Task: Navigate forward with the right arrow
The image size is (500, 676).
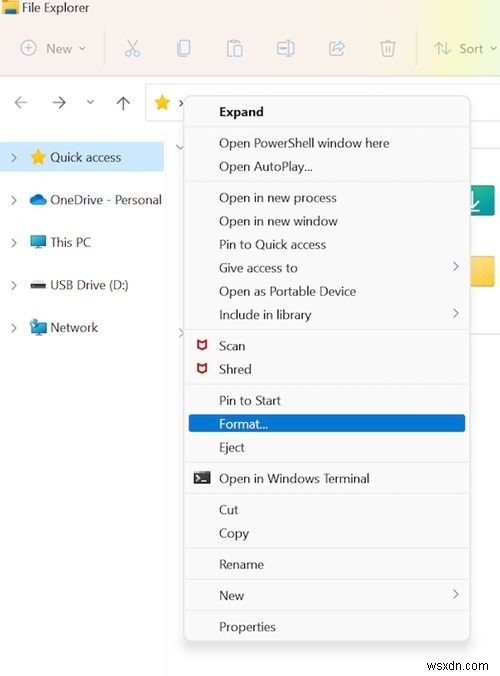Action: pyautogui.click(x=59, y=103)
